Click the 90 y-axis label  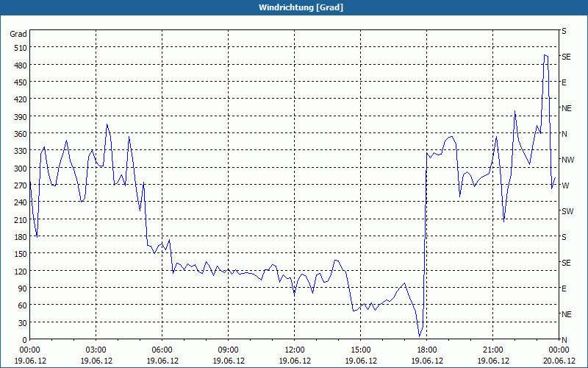23,289
